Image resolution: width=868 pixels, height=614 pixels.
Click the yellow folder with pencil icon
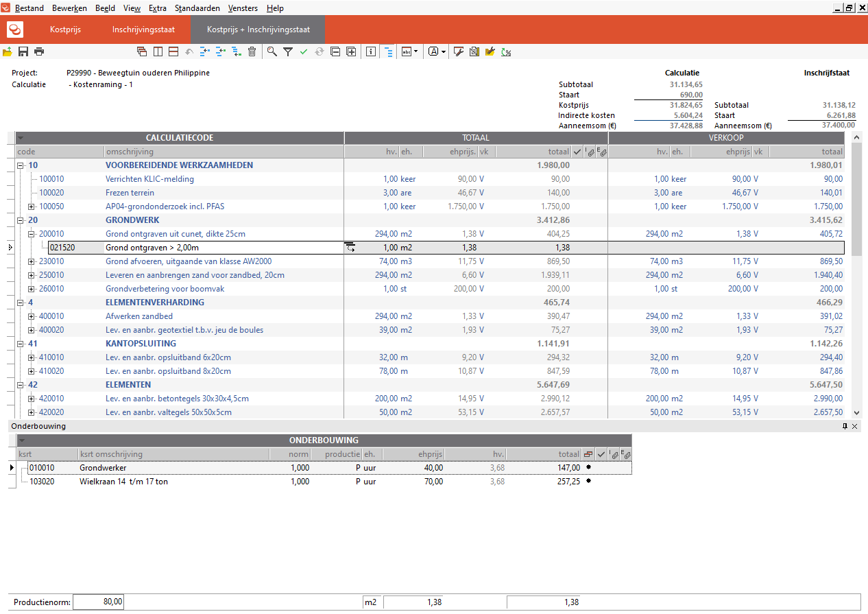coord(490,51)
